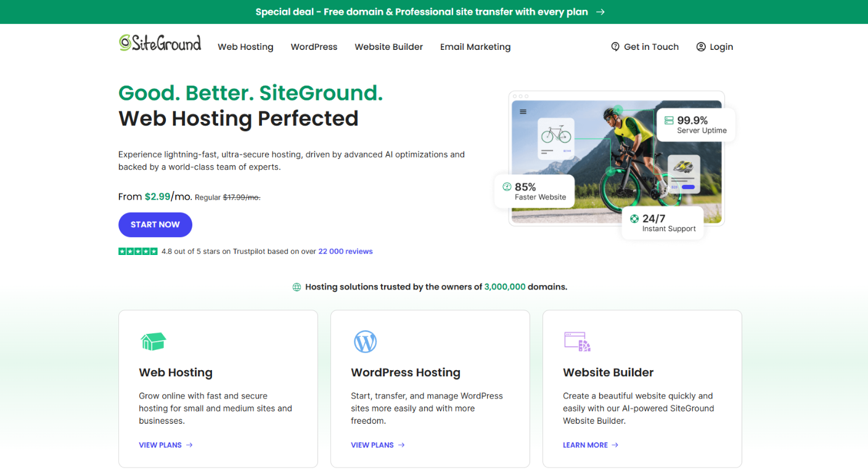Click VIEW PLANS under WordPress Hosting
The height and width of the screenshot is (473, 868).
click(x=372, y=445)
